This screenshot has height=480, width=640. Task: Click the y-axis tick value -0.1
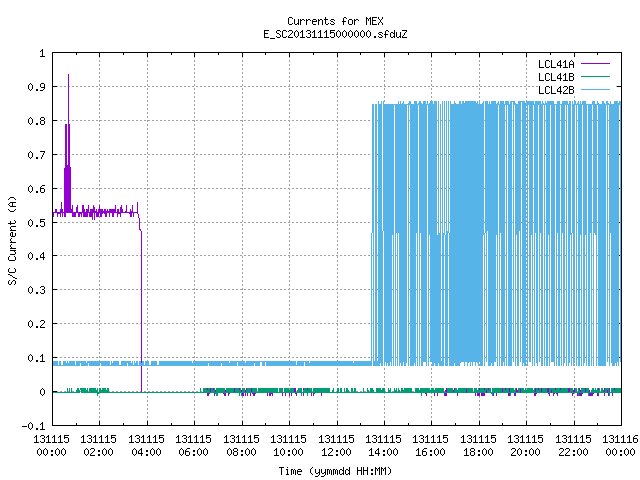tap(33, 426)
